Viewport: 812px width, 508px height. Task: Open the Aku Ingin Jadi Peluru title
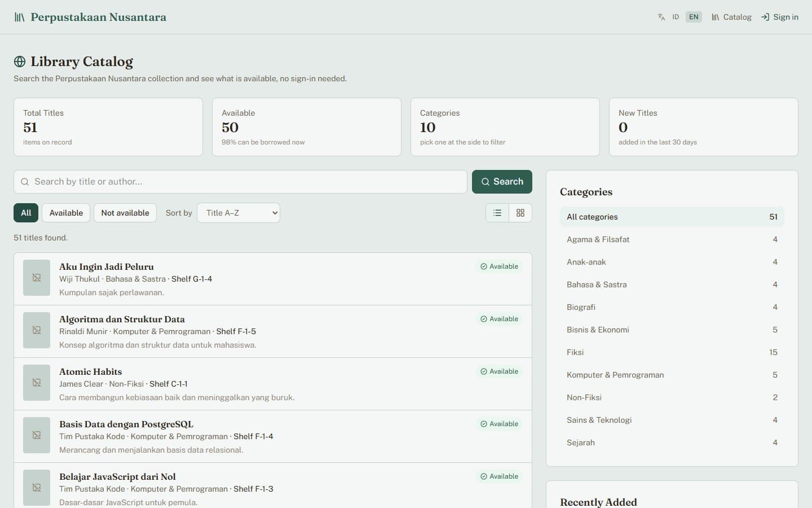pos(107,266)
